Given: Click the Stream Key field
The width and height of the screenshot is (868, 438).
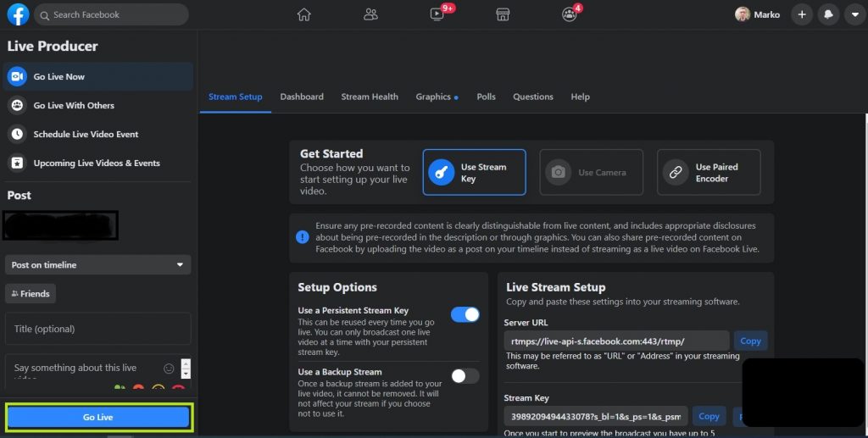Looking at the screenshot, I should click(596, 417).
